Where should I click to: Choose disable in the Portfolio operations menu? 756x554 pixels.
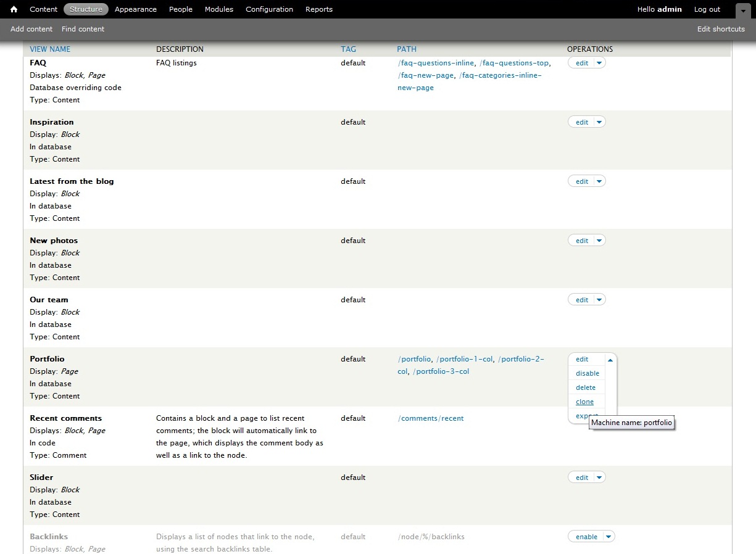coord(587,373)
